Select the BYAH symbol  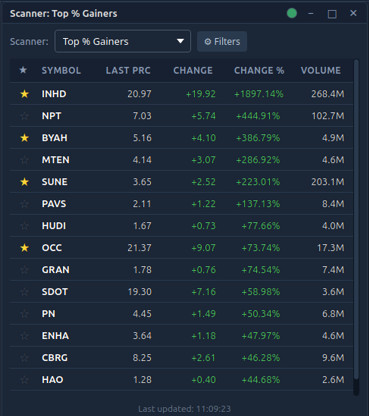click(x=55, y=138)
